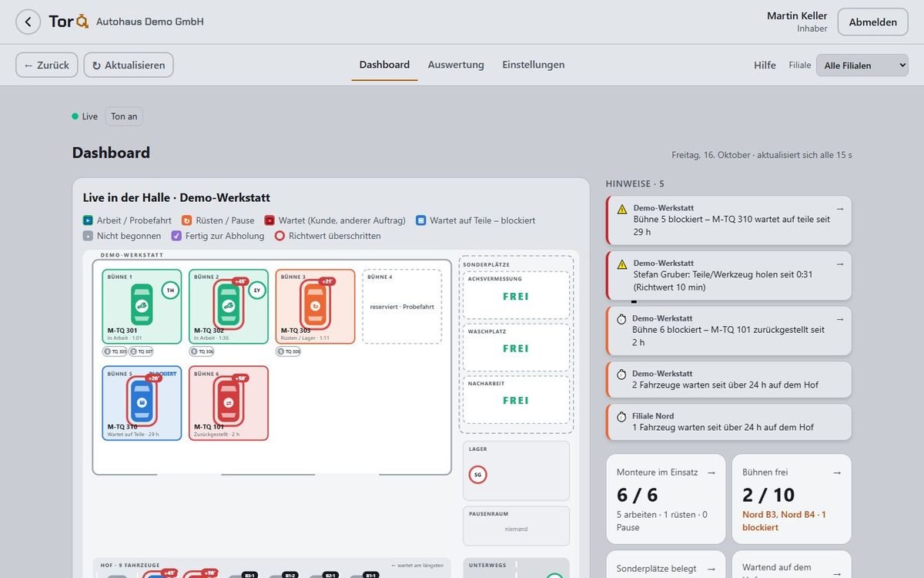The image size is (924, 578).
Task: Select the blue car on Bühne 5
Action: point(142,402)
